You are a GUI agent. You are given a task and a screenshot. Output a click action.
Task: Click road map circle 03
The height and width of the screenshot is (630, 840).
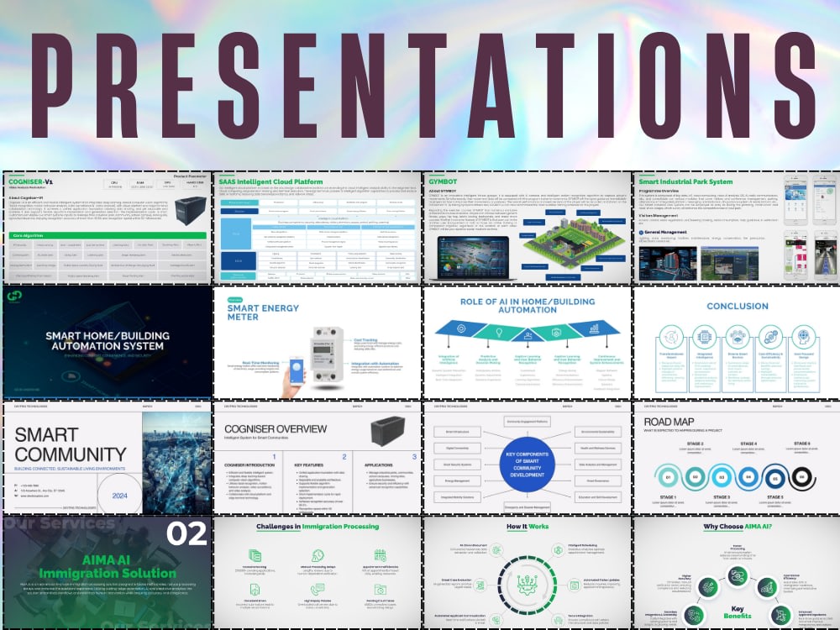722,477
